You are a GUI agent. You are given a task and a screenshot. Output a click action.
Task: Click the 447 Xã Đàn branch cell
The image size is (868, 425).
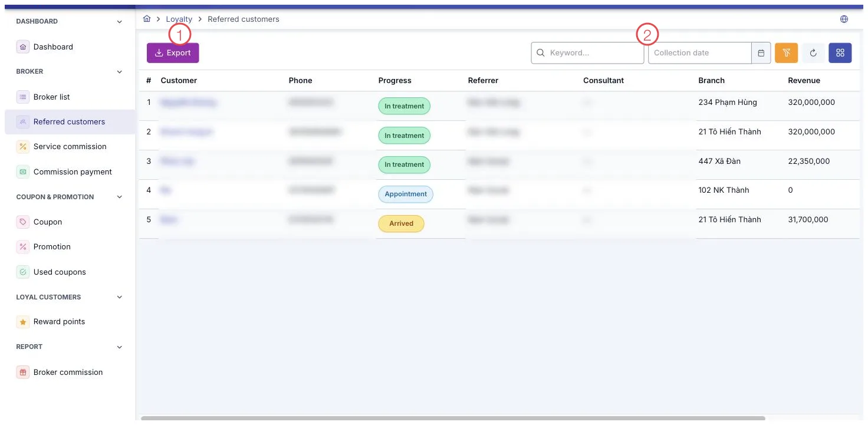[719, 161]
